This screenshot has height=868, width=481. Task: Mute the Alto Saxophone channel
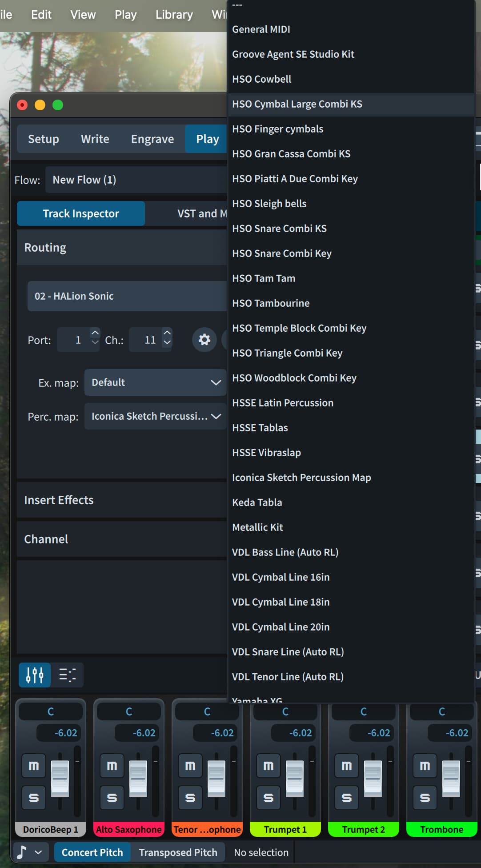pos(112,766)
